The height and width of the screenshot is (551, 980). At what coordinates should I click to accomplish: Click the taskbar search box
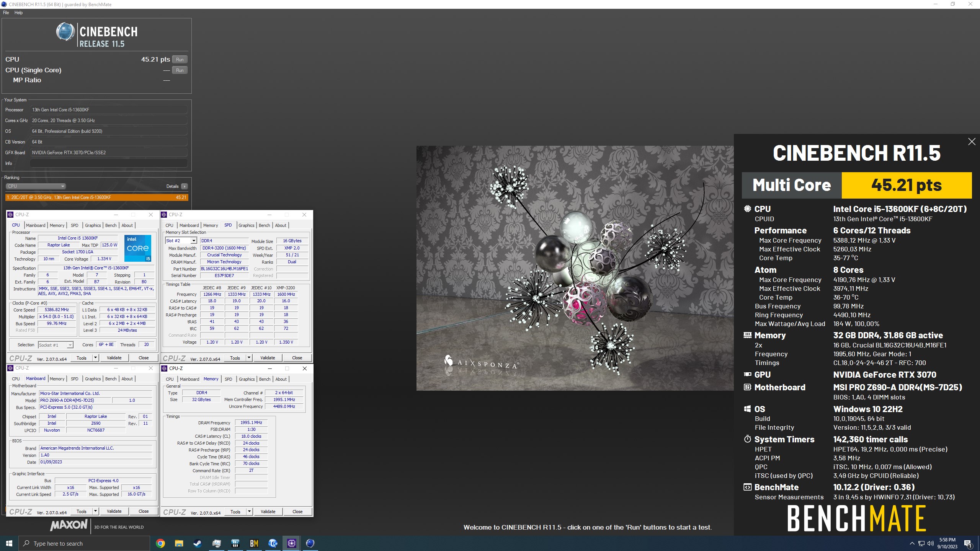point(84,543)
